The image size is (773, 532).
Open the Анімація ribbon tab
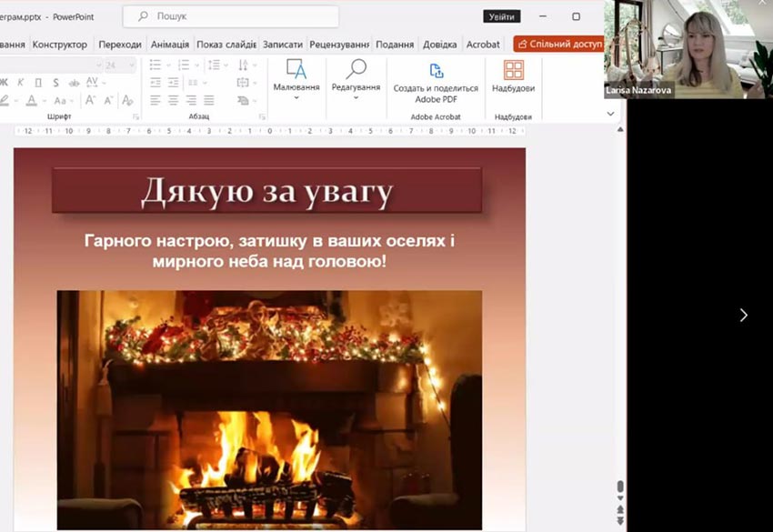coord(170,44)
